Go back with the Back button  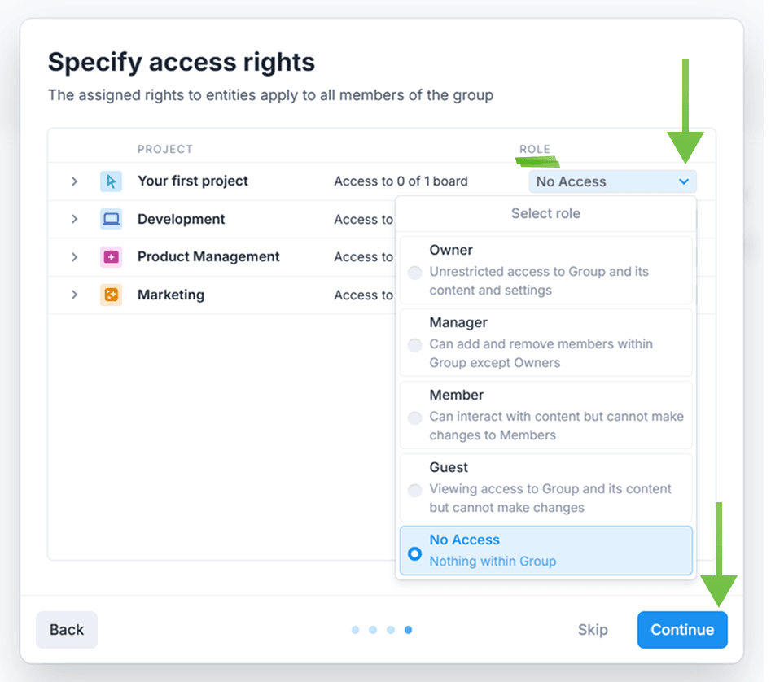(x=67, y=630)
